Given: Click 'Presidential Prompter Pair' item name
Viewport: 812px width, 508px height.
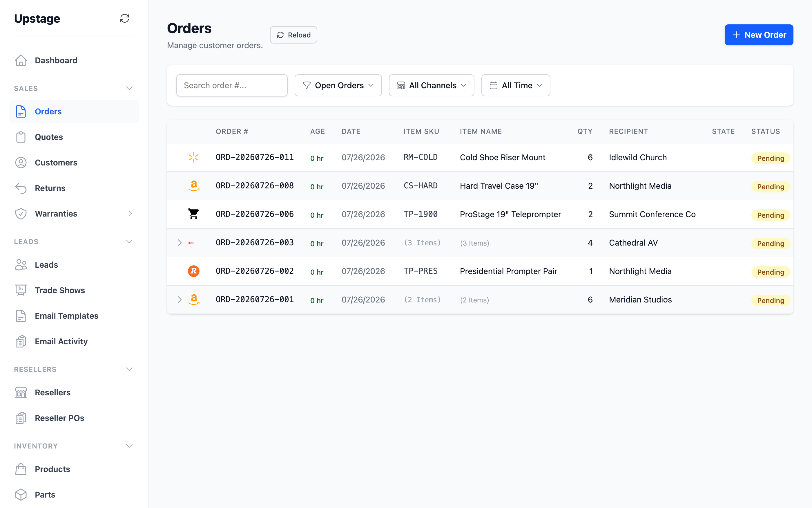Looking at the screenshot, I should click(x=508, y=271).
